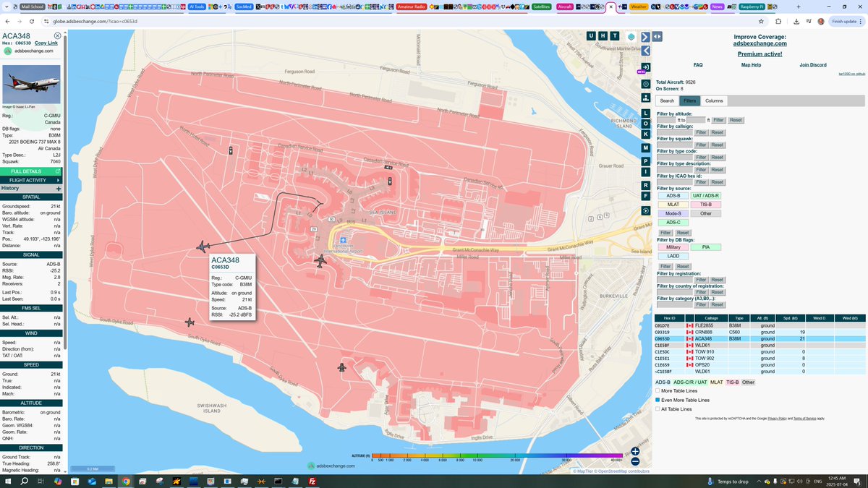Viewport: 868px width, 488px height.
Task: Toggle the T map button
Action: pos(615,36)
